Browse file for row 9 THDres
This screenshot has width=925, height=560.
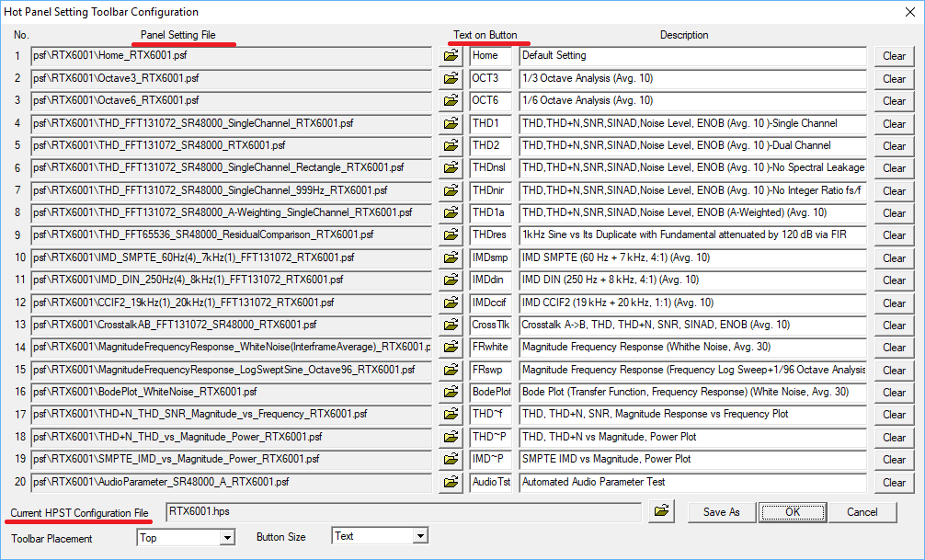click(x=451, y=235)
